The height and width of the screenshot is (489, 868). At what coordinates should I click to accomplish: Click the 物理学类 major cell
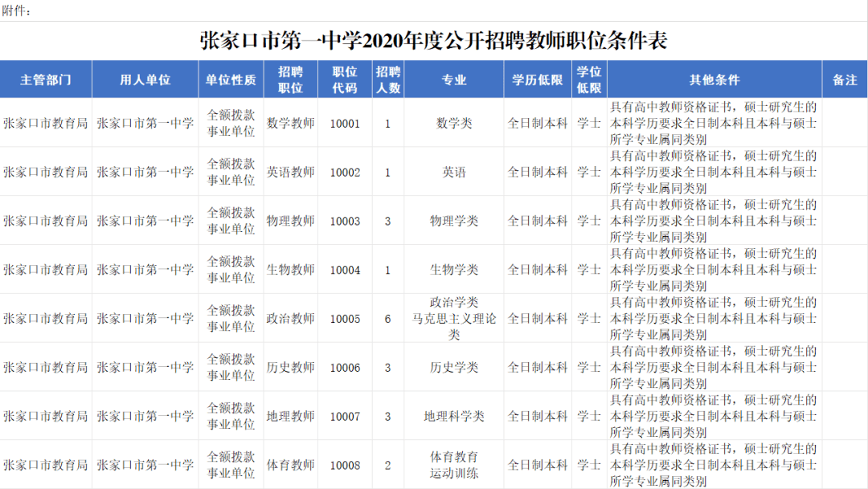pyautogui.click(x=454, y=221)
